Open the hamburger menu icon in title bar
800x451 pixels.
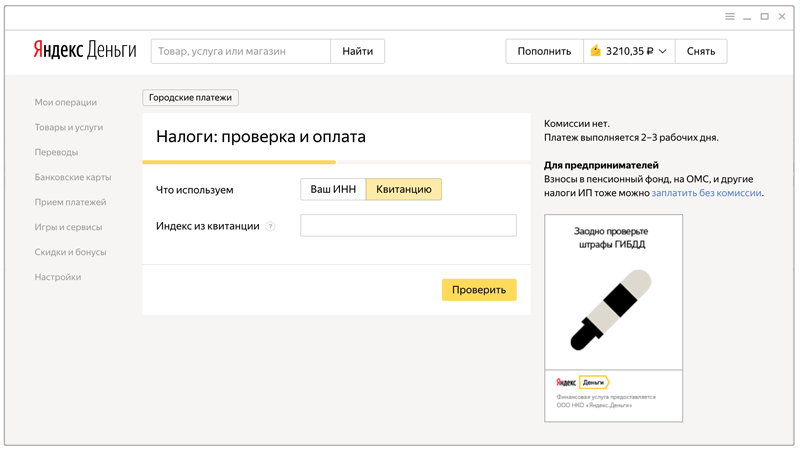click(x=730, y=16)
